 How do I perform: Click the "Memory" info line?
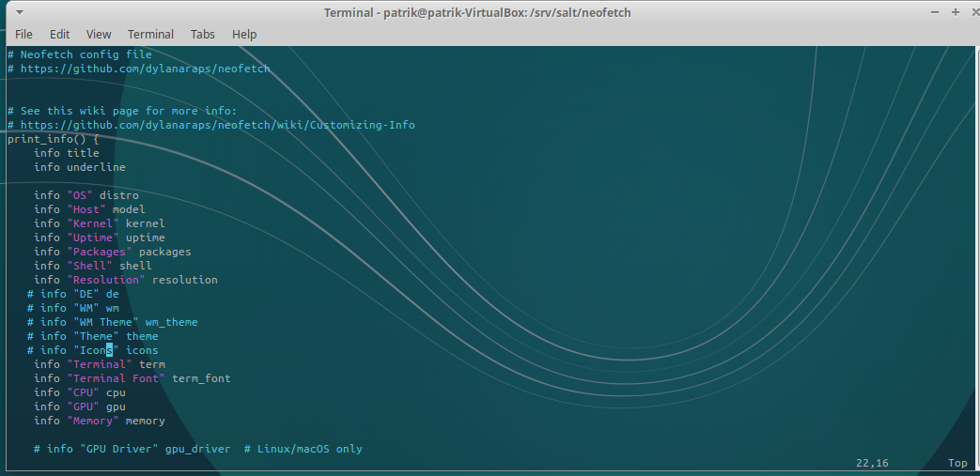(x=99, y=421)
